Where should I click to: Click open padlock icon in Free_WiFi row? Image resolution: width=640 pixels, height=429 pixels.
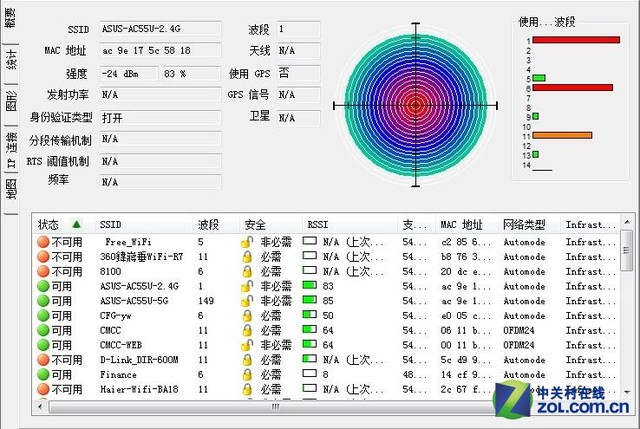point(247,242)
